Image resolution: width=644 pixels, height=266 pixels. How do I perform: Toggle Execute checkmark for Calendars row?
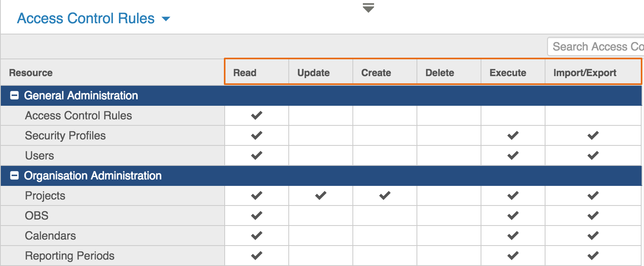pos(513,236)
